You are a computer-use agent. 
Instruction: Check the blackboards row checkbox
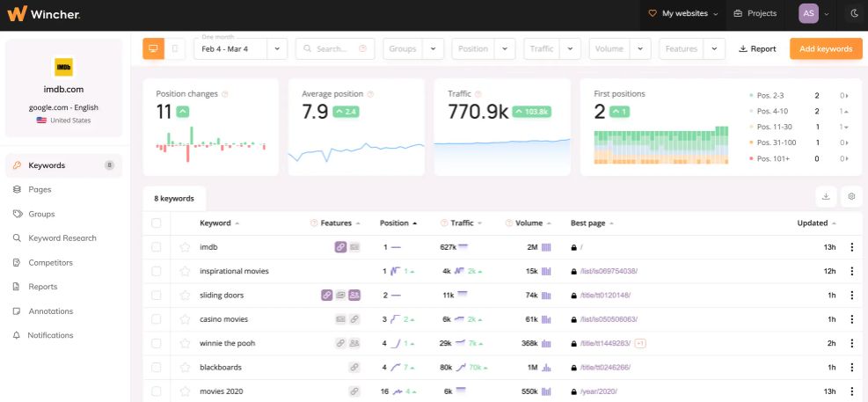click(x=157, y=367)
